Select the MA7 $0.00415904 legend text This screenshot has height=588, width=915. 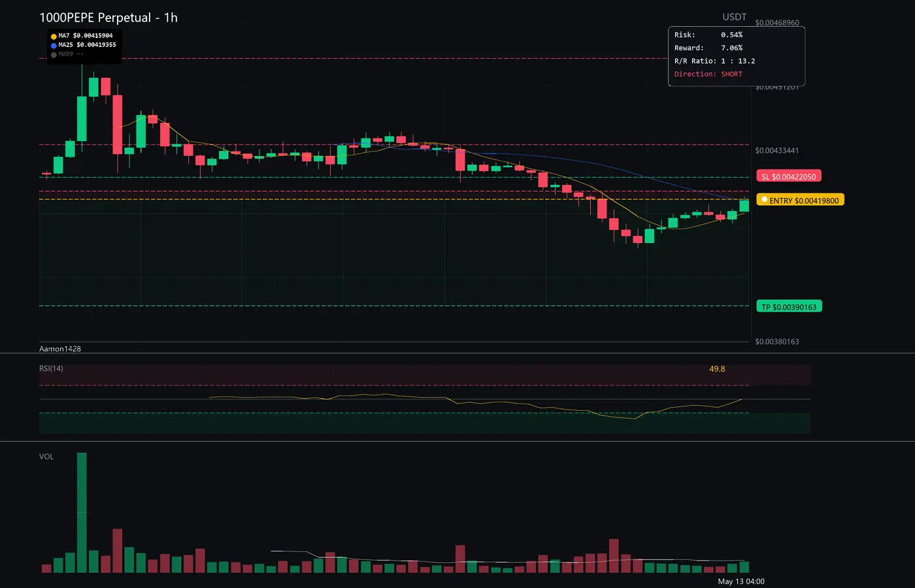[x=86, y=36]
